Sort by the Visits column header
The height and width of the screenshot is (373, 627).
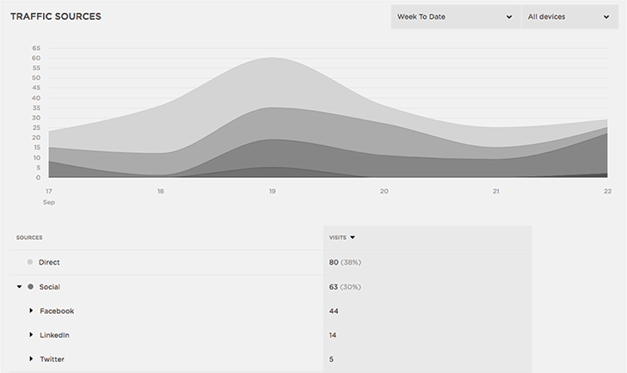click(x=342, y=237)
